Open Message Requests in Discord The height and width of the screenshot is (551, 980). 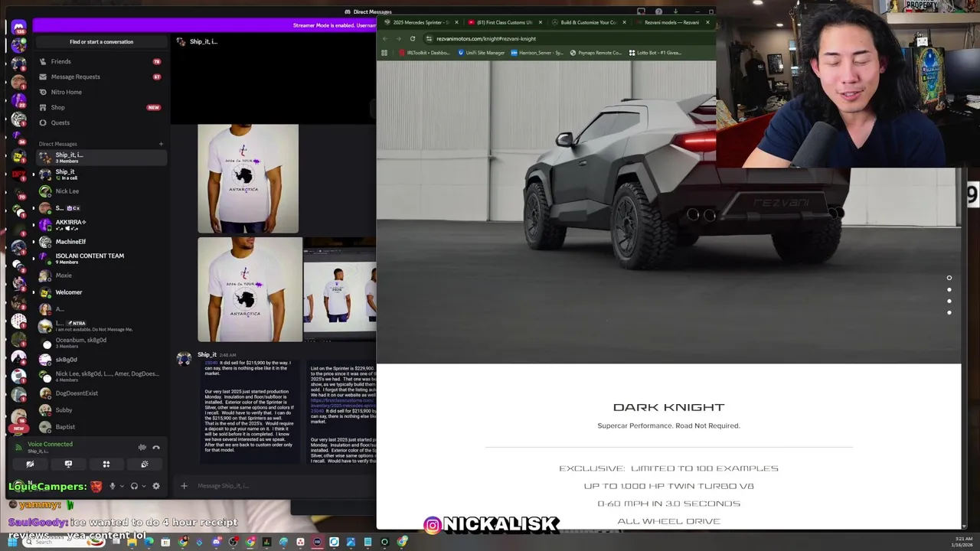pyautogui.click(x=101, y=77)
